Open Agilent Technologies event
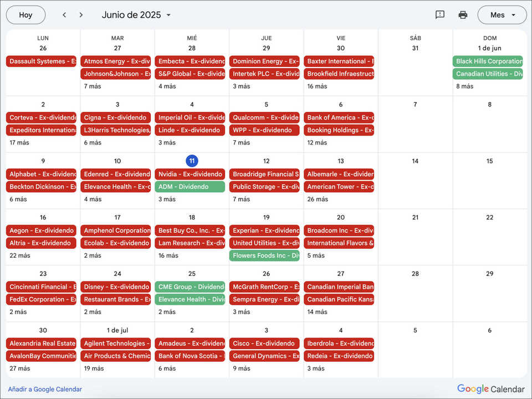 pos(116,344)
